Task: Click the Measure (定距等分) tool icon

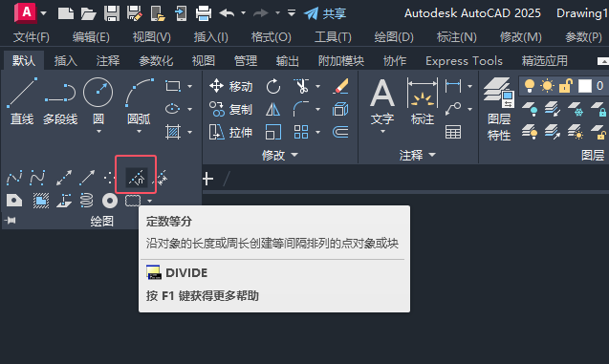Action: (x=163, y=178)
